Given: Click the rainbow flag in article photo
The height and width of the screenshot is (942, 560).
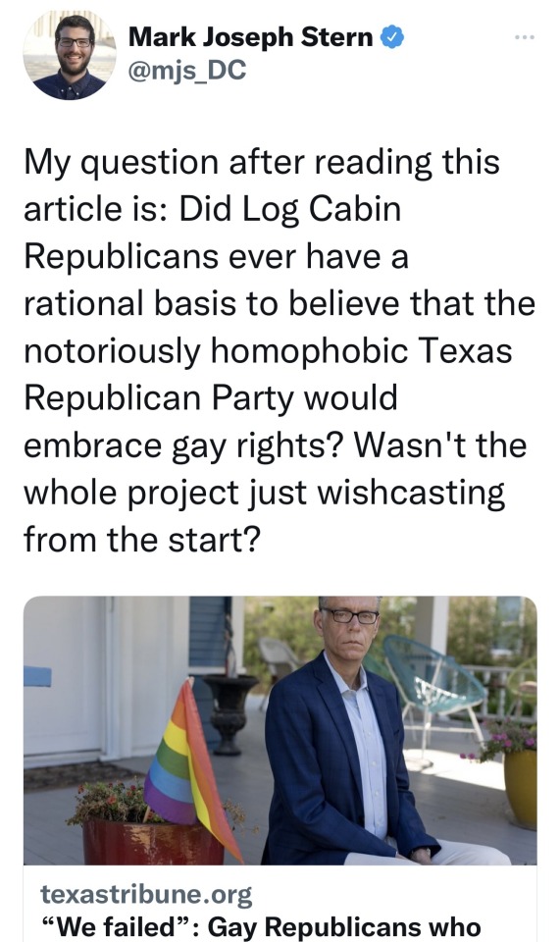Looking at the screenshot, I should pyautogui.click(x=191, y=767).
